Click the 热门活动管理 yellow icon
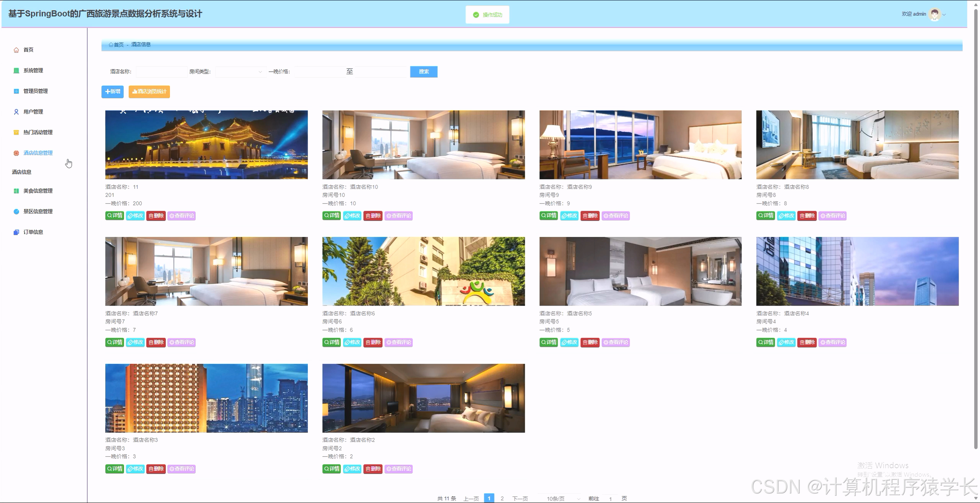The height and width of the screenshot is (503, 980). click(x=16, y=132)
